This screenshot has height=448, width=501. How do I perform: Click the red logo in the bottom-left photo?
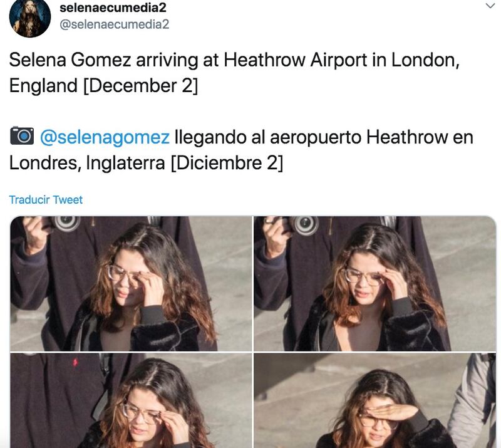(x=75, y=362)
